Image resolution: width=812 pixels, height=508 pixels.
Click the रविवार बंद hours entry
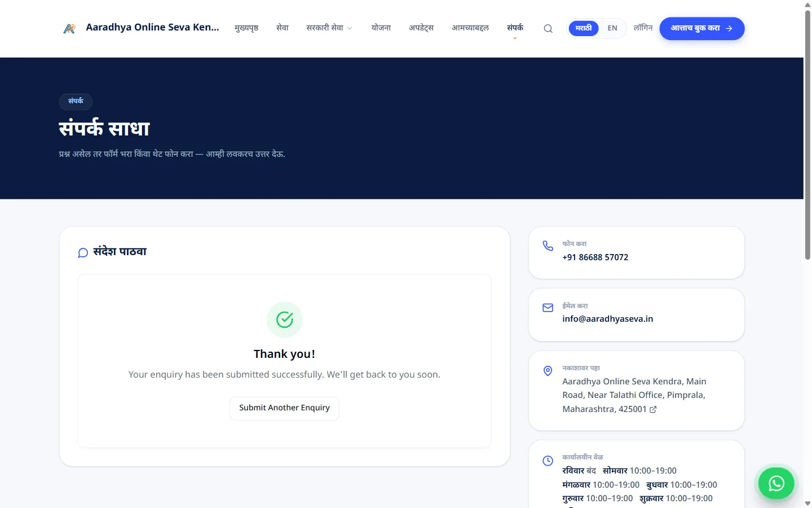click(579, 471)
